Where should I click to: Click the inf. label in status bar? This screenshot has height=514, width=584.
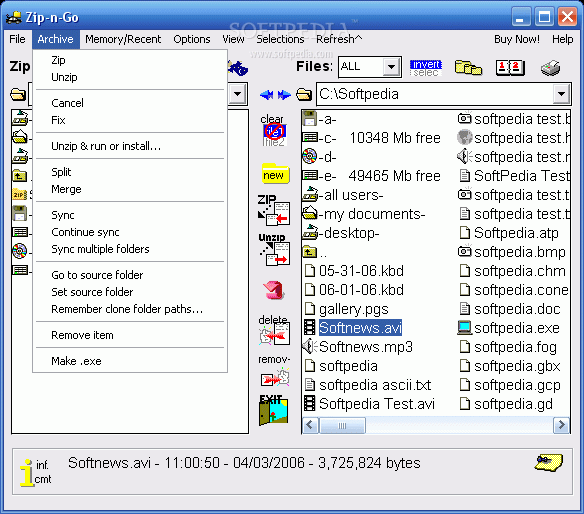coord(42,465)
